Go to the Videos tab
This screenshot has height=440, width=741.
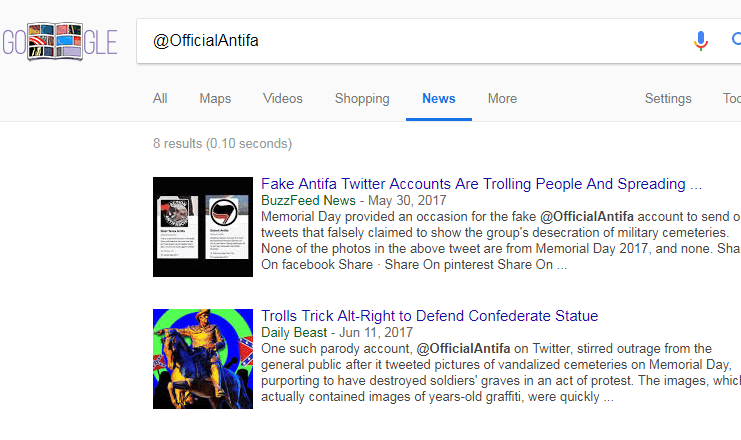[282, 99]
